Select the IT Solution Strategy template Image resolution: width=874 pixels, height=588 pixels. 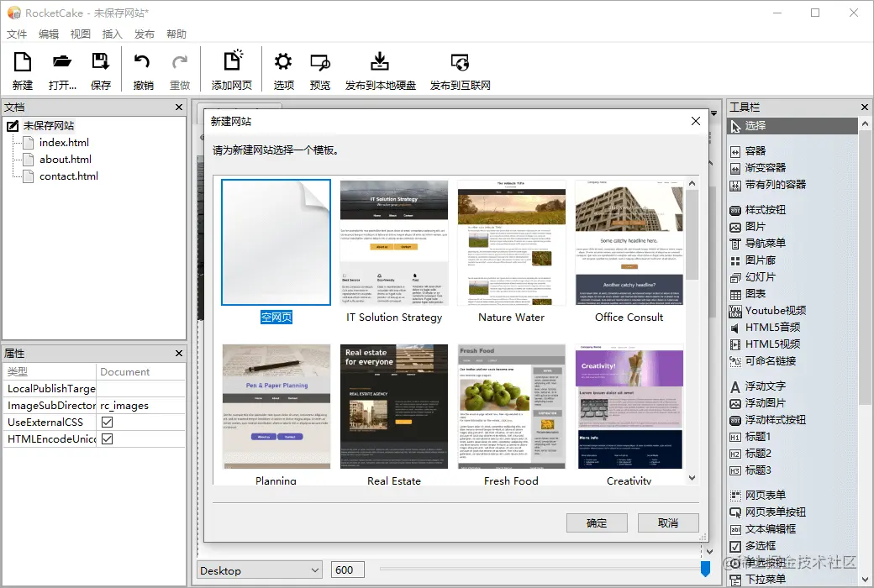(394, 243)
